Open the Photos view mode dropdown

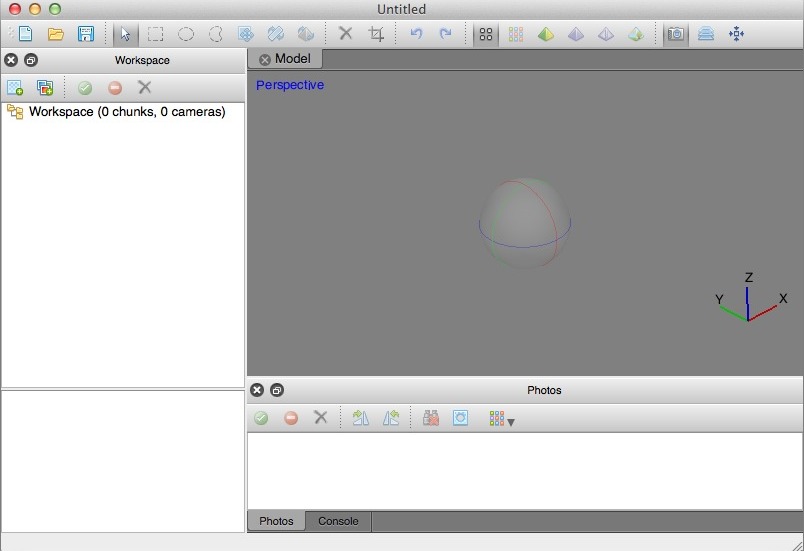501,419
